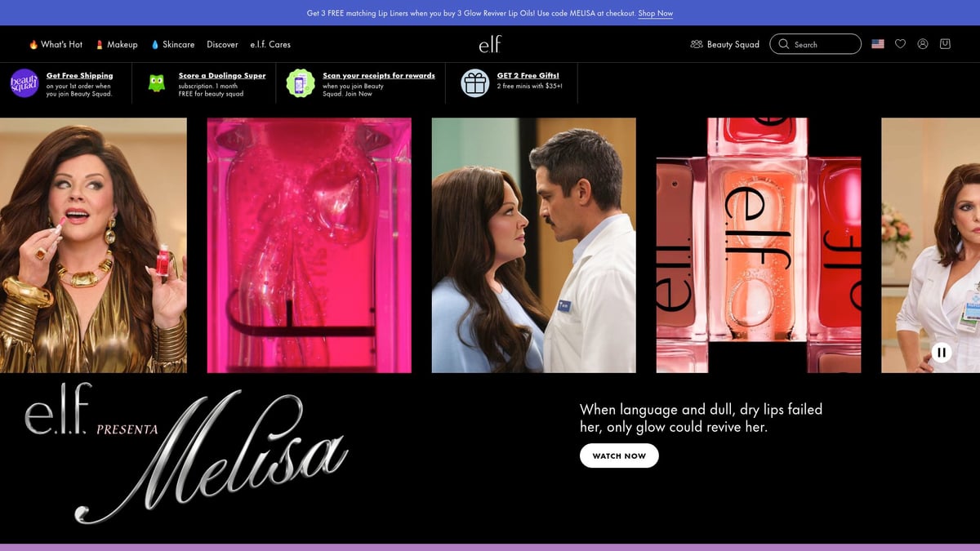Select the US flag country selector
Screen dimensions: 980x551
tap(878, 44)
